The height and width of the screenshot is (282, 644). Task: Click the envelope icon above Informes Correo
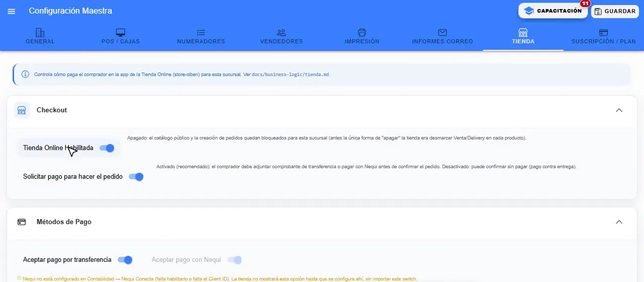(442, 32)
